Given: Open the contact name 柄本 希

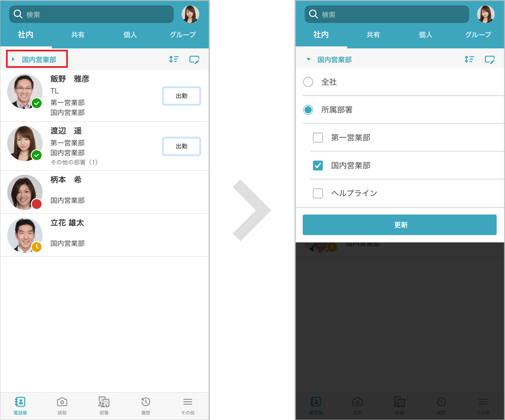Looking at the screenshot, I should point(66,179).
